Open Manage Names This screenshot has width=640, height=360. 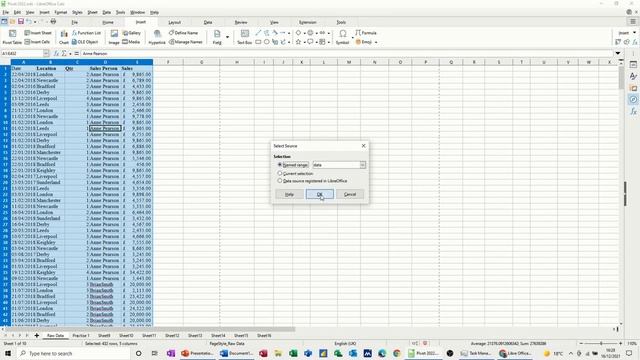coord(186,42)
